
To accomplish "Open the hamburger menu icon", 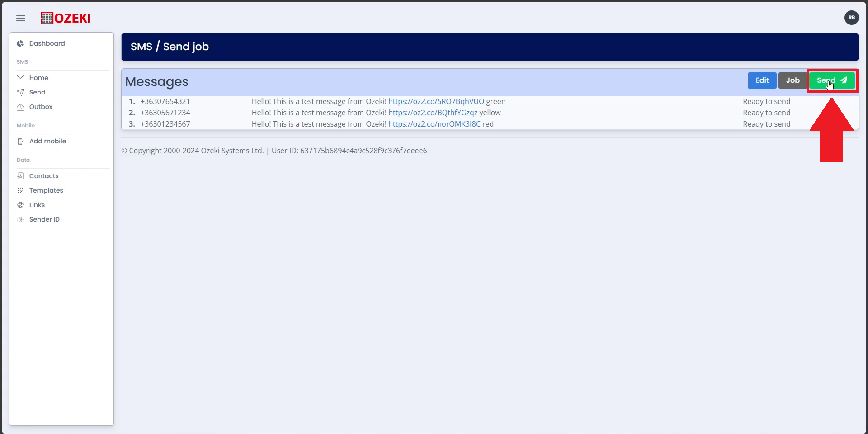I will tap(21, 18).
